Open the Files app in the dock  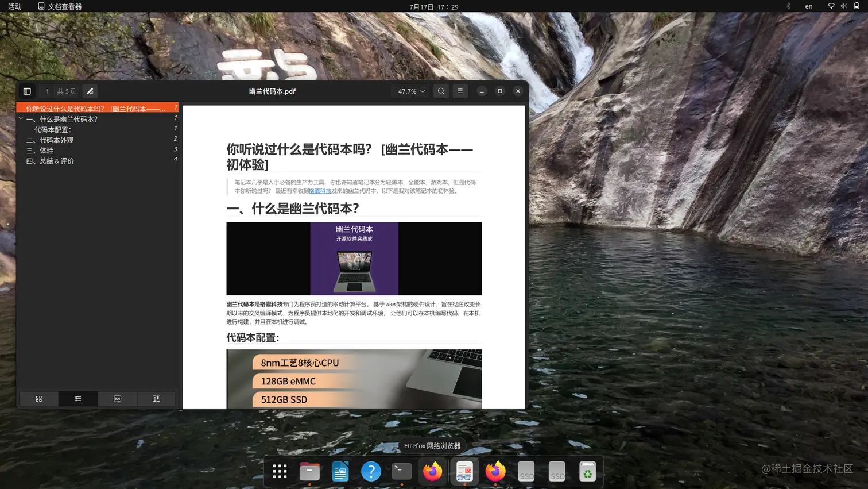click(309, 471)
